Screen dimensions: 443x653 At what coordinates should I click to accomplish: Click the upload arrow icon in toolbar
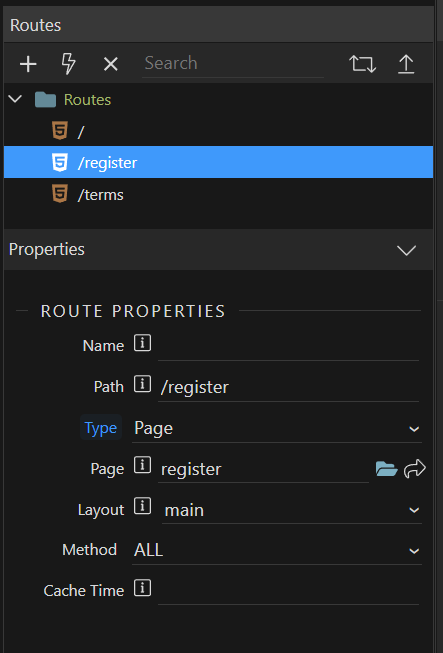(406, 64)
